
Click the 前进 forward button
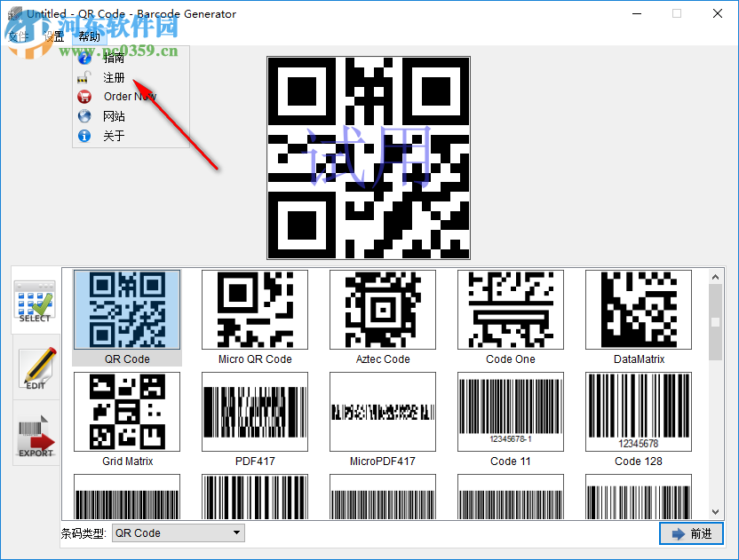point(691,533)
